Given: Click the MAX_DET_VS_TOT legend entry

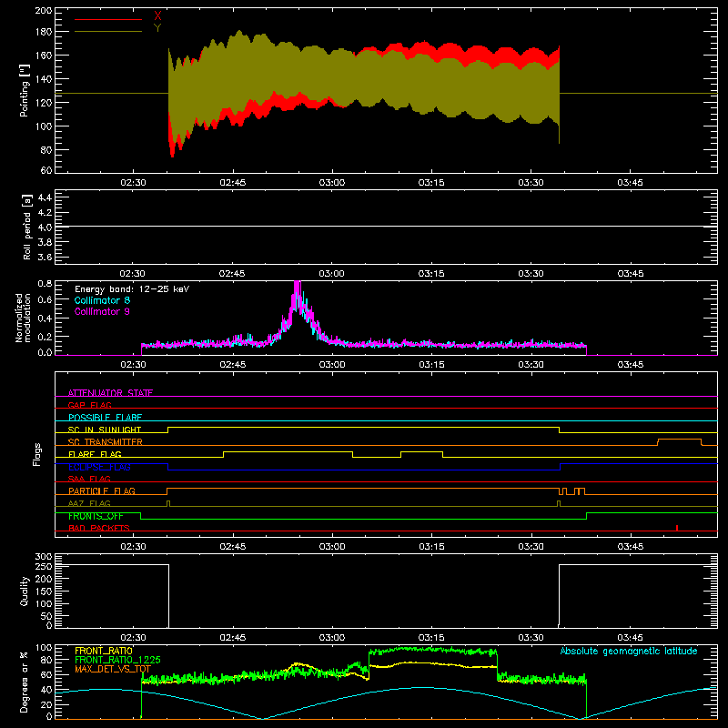Looking at the screenshot, I should 113,669.
